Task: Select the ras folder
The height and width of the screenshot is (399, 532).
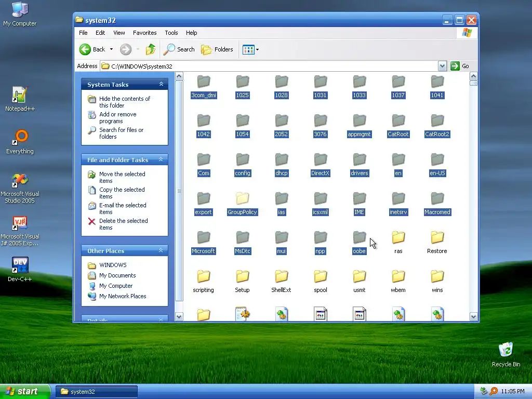Action: click(x=398, y=243)
